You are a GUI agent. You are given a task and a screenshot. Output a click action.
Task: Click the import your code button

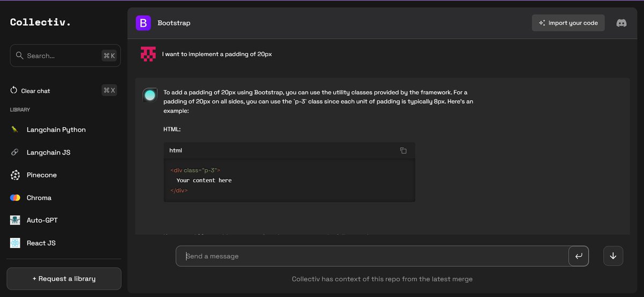tap(568, 23)
